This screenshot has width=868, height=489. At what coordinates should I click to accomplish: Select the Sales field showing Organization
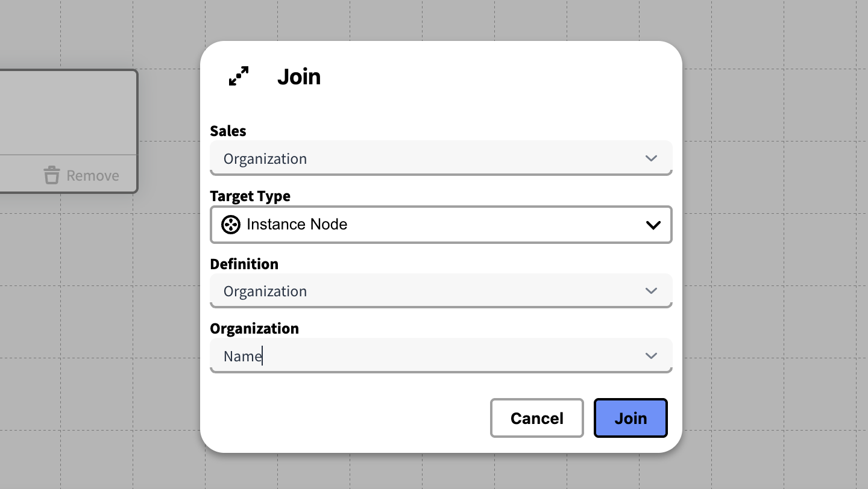pos(422,158)
